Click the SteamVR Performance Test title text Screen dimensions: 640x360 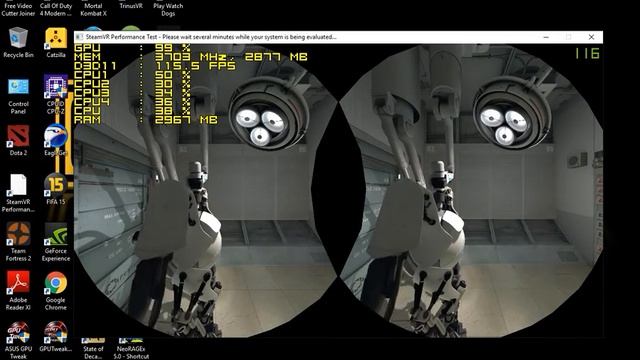[x=211, y=37]
